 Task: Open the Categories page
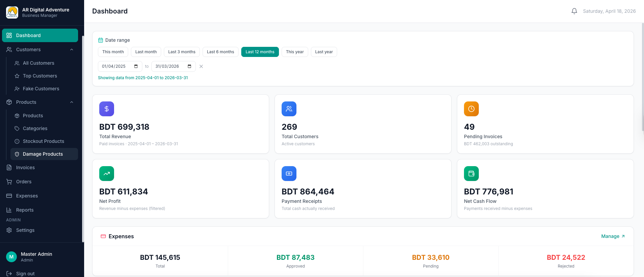[44, 128]
